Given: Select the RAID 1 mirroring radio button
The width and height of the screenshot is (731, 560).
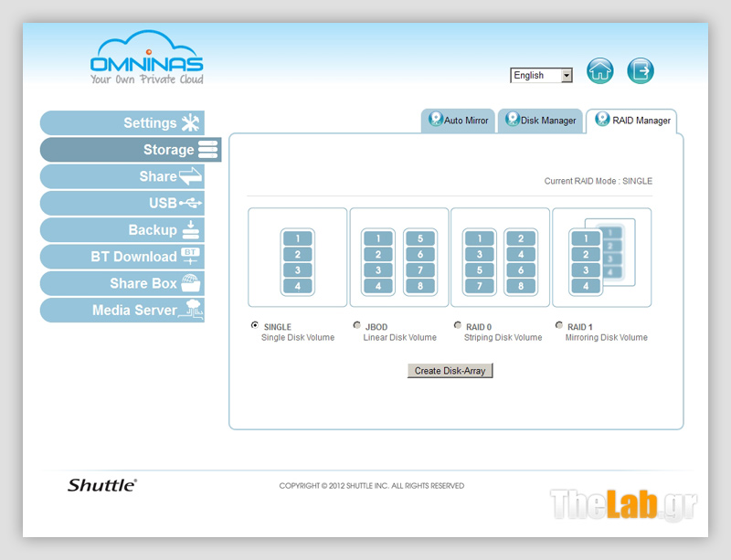Looking at the screenshot, I should (x=559, y=325).
